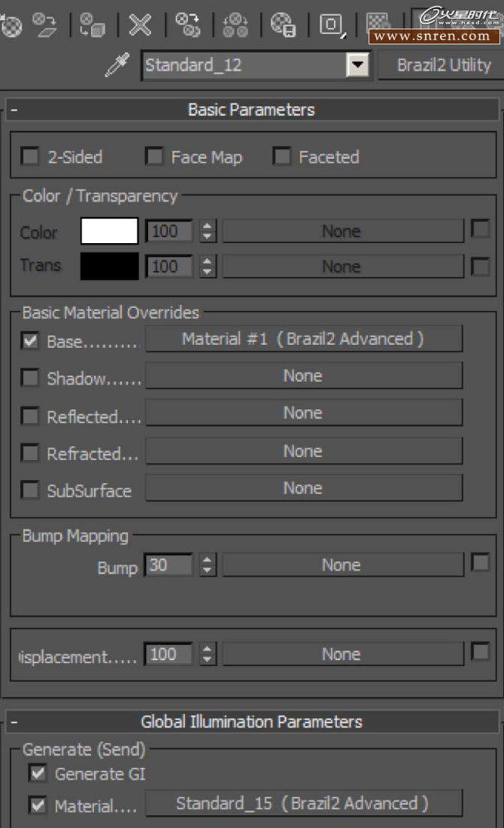Toggle the Displacement map enable checkbox
Viewport: 504px width, 828px height.
(480, 652)
